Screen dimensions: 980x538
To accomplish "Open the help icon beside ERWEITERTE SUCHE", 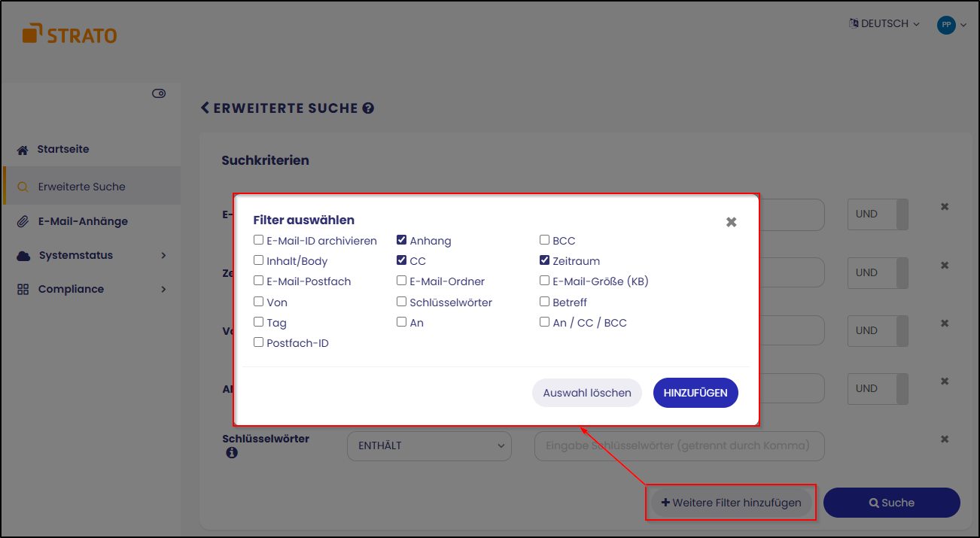I will 367,108.
